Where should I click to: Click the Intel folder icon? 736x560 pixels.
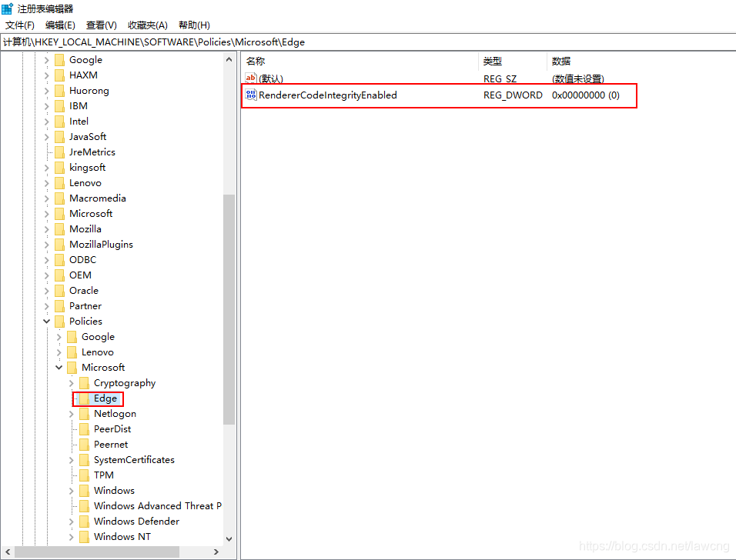[59, 122]
